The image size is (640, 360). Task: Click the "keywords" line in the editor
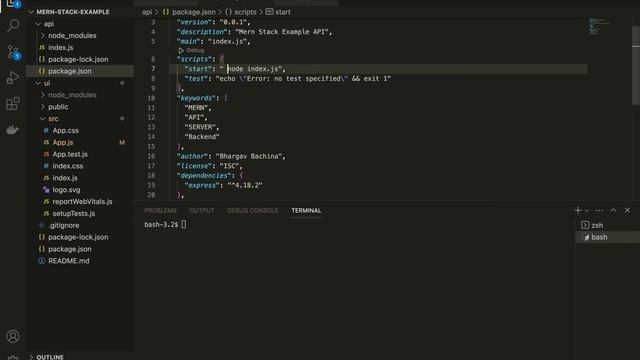202,98
